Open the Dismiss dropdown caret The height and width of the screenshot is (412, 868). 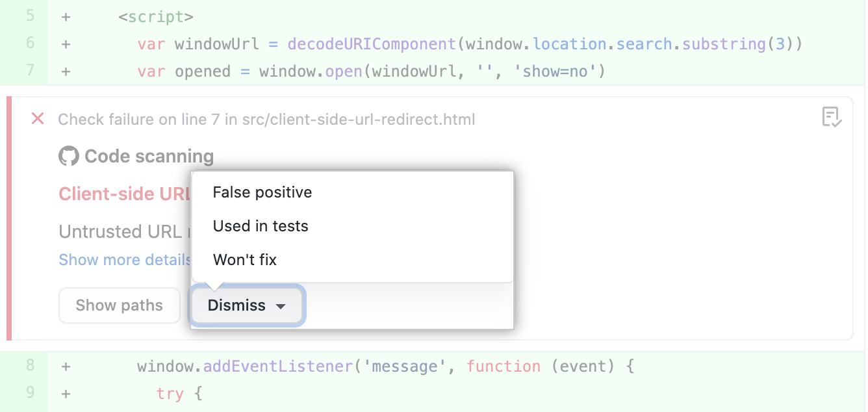(281, 305)
